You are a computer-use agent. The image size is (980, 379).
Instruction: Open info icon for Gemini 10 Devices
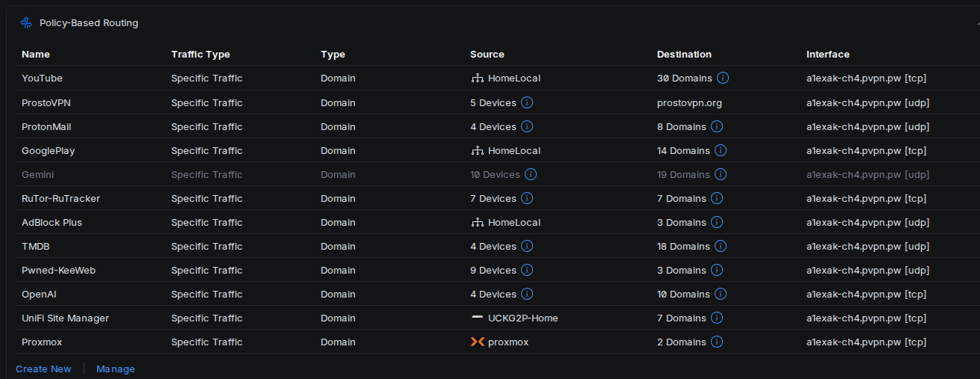coord(531,174)
